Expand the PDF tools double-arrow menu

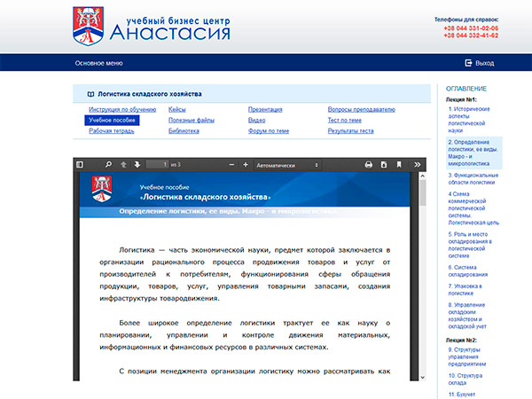coord(414,165)
